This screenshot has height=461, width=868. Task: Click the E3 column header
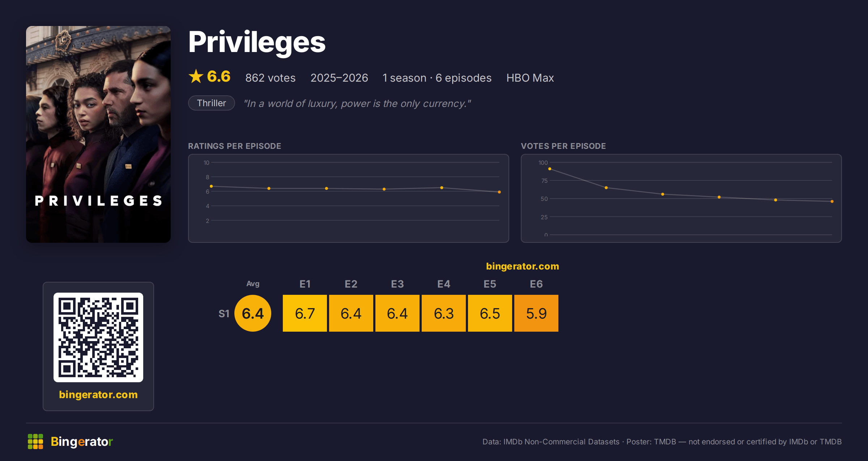397,284
